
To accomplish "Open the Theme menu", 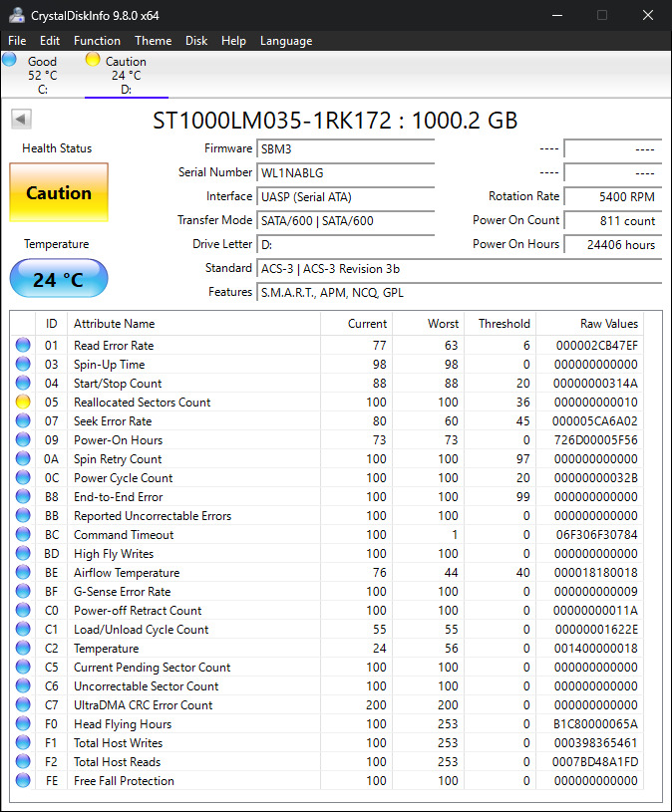I will [153, 41].
